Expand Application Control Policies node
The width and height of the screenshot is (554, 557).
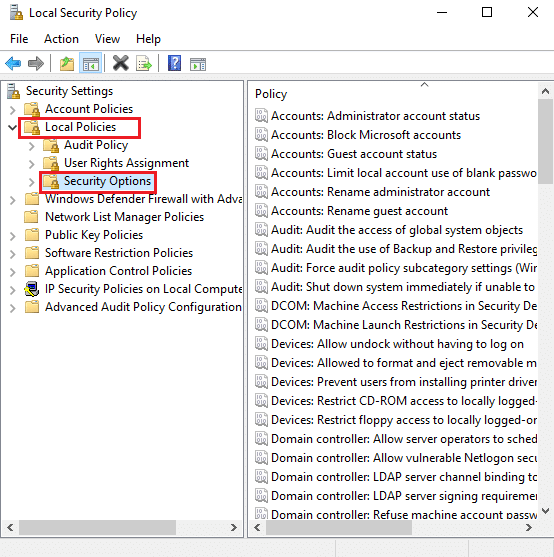click(12, 272)
